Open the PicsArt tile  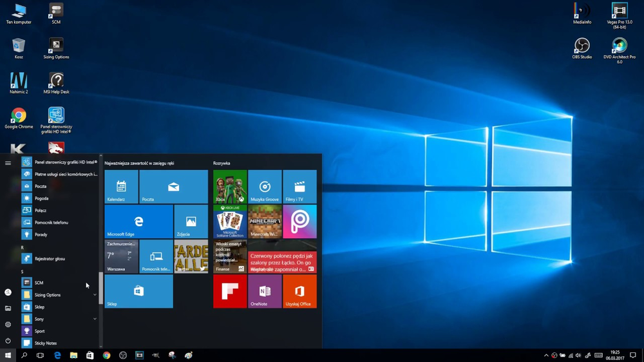pos(300,222)
